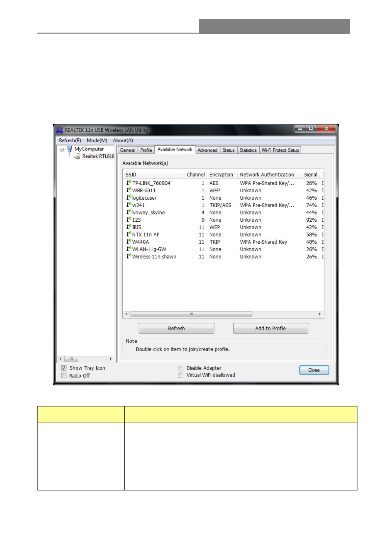Click the network list scroll left arrow
This screenshot has height=555, width=392.
127,314
